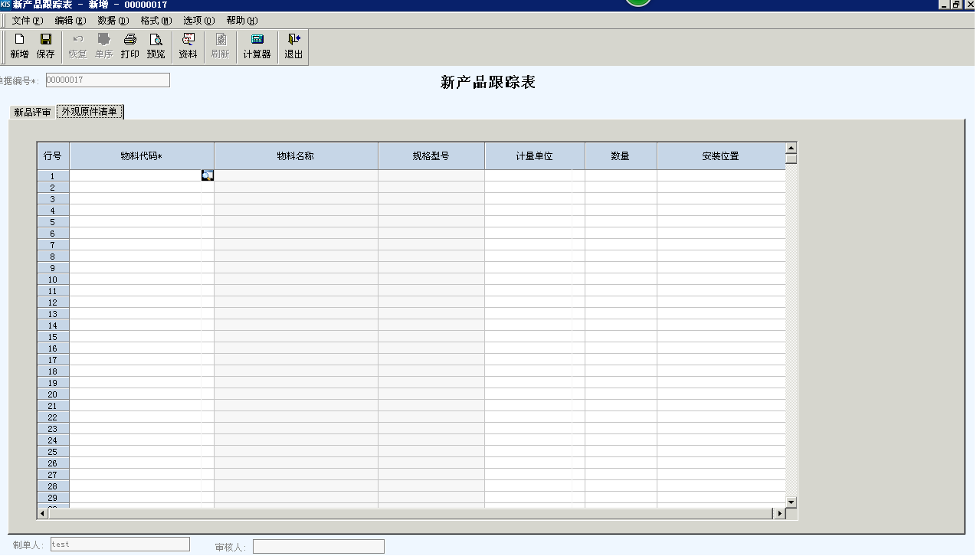The height and width of the screenshot is (556, 980).
Task: Click the table's horizontal scrollbar right arrow
Action: (x=780, y=514)
